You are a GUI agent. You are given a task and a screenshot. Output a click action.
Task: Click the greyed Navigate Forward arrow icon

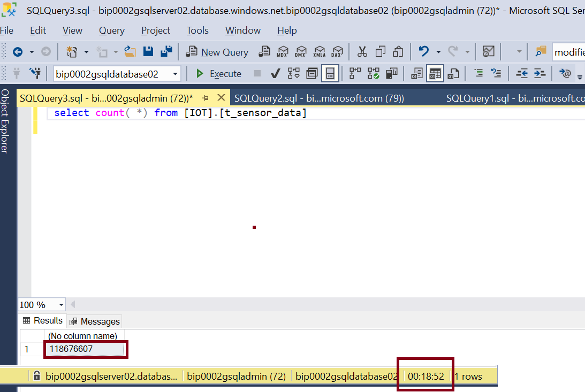click(46, 52)
